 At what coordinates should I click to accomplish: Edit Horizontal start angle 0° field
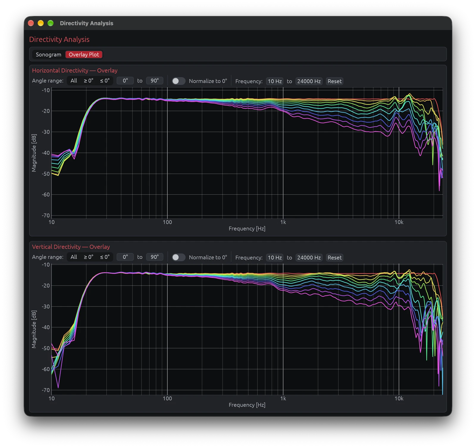click(x=125, y=81)
